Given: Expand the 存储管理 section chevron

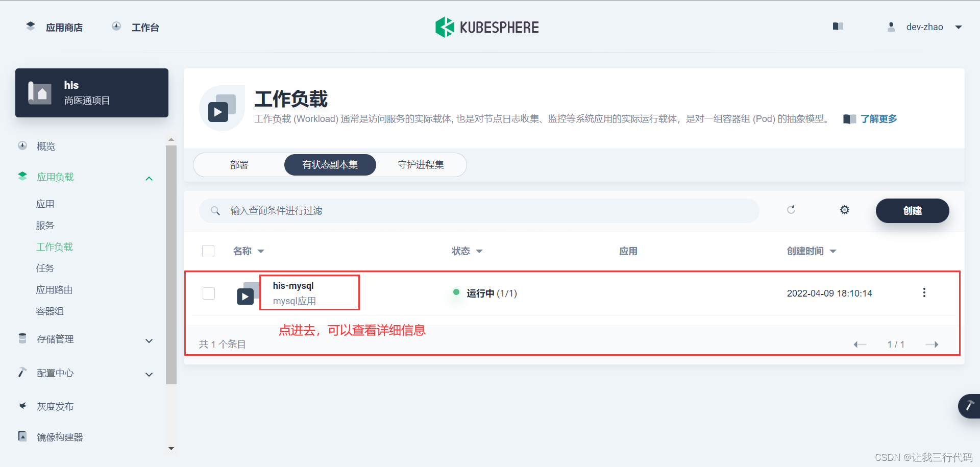Looking at the screenshot, I should (x=149, y=341).
